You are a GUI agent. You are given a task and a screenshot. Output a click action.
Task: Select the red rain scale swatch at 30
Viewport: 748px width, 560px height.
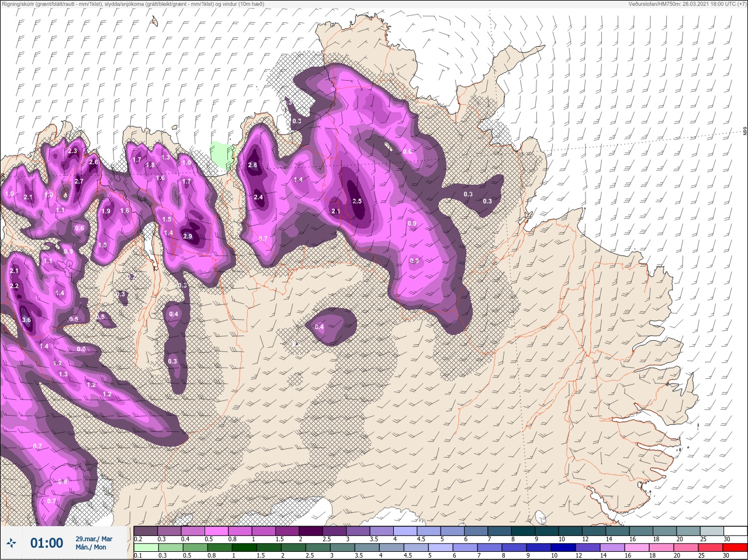(735, 548)
